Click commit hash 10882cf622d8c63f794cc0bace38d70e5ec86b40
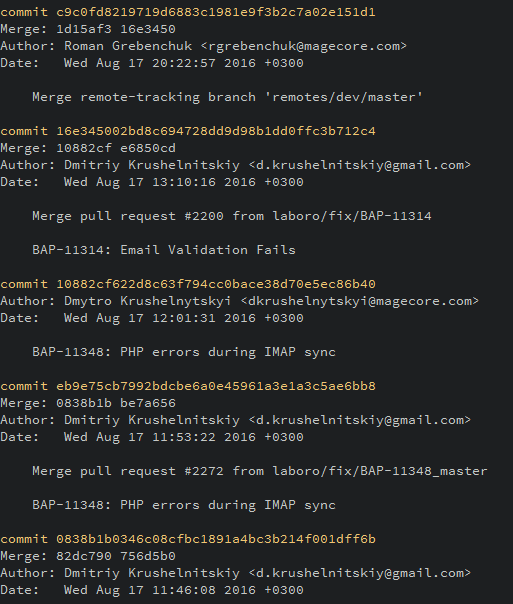This screenshot has height=604, width=513. coord(216,284)
